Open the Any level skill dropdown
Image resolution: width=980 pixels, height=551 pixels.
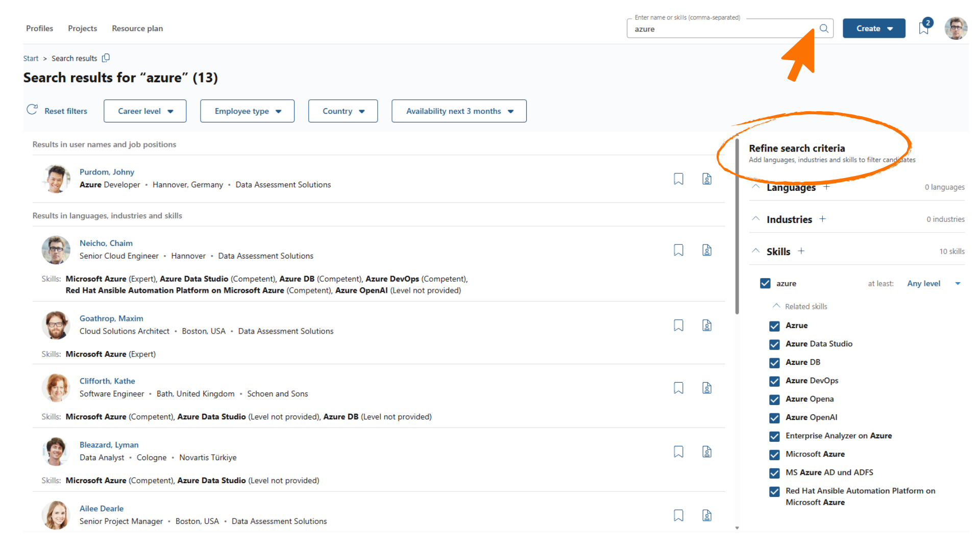point(934,284)
